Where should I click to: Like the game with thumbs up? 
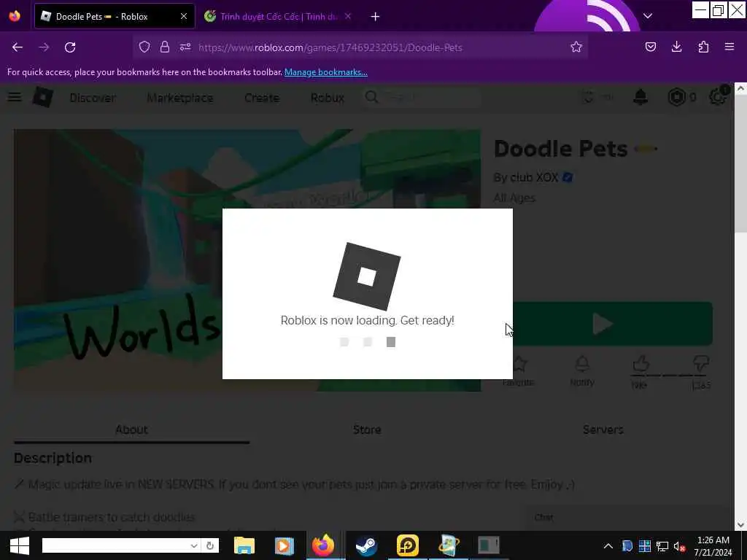[640, 365]
